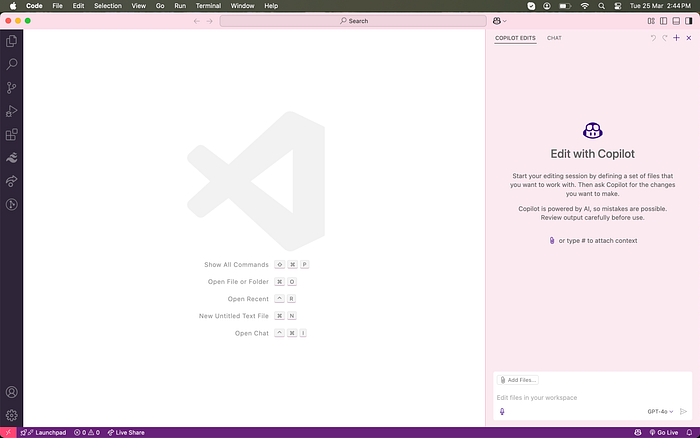Go back with the left arrow
Viewport: 700px width, 438px height.
(197, 21)
